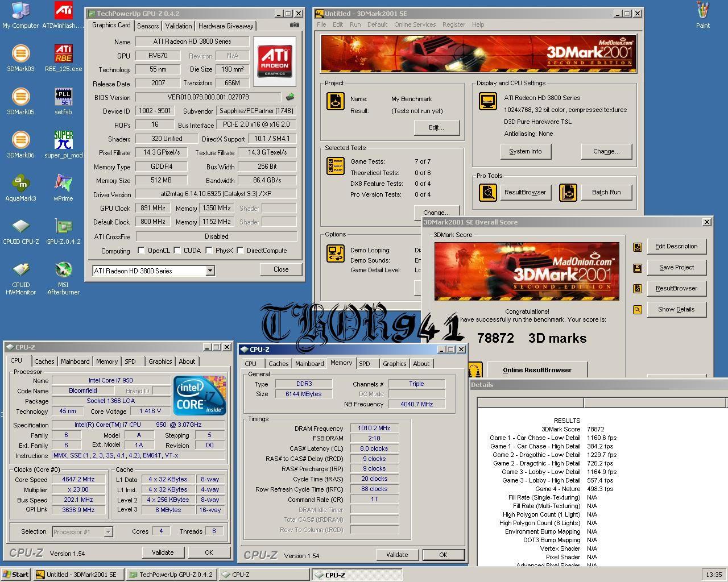Open the File menu in 3DMark2001
The height and width of the screenshot is (582, 728).
321,24
